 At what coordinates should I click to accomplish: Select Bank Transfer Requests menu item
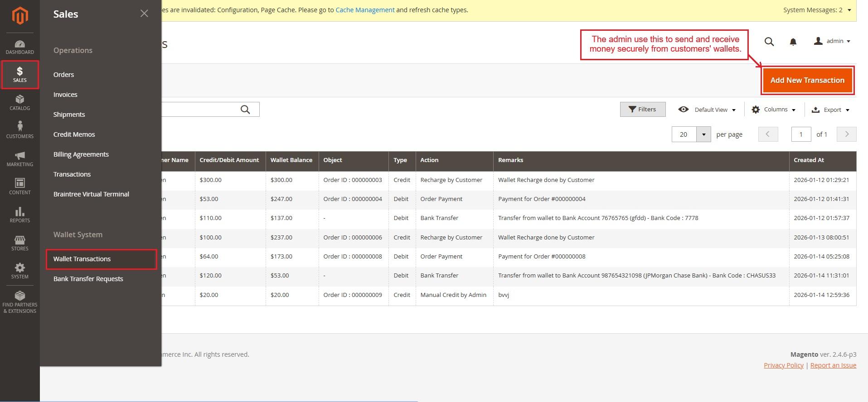(88, 279)
